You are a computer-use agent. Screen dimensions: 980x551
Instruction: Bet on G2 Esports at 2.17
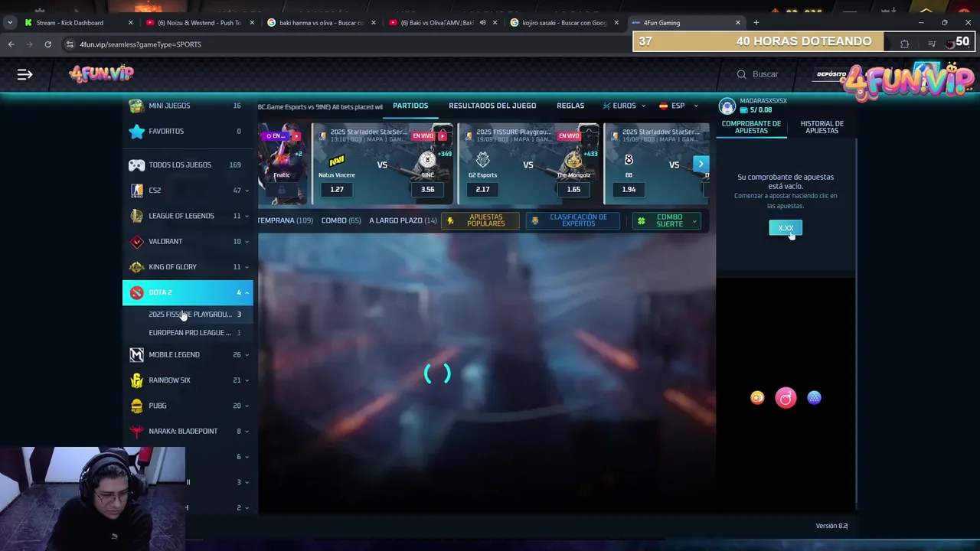(482, 189)
